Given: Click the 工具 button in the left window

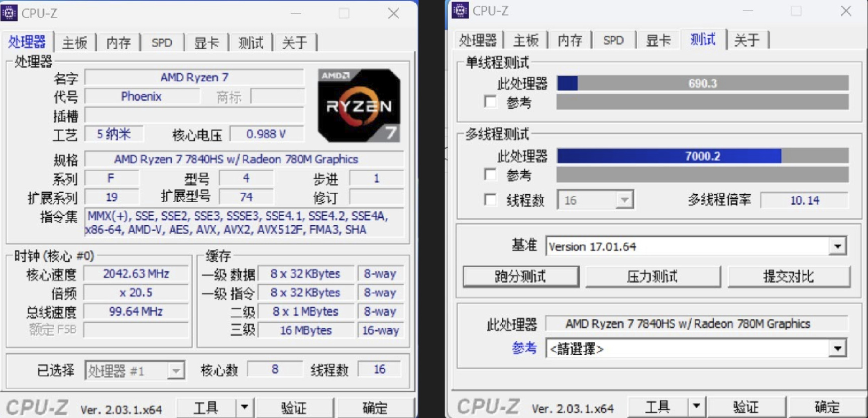Looking at the screenshot, I should tap(206, 407).
